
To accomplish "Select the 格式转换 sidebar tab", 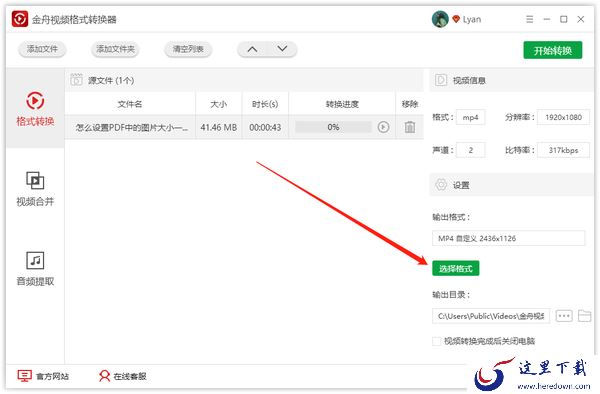I will [35, 109].
